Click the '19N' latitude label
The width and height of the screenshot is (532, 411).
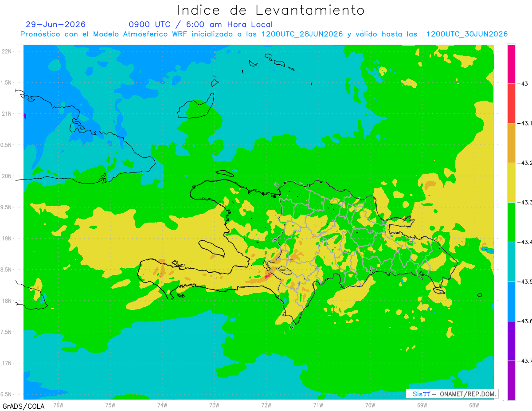click(x=8, y=239)
